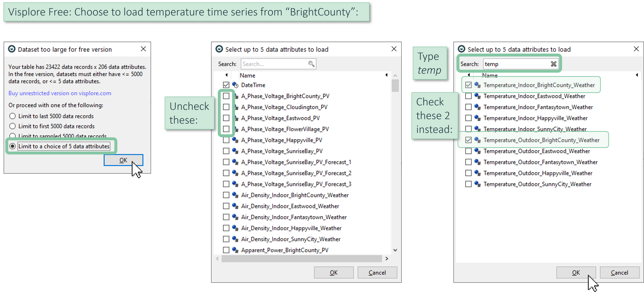Check Temperature_Outdoor_BrightCounty_Weather checkbox
The height and width of the screenshot is (296, 644).
(x=468, y=140)
